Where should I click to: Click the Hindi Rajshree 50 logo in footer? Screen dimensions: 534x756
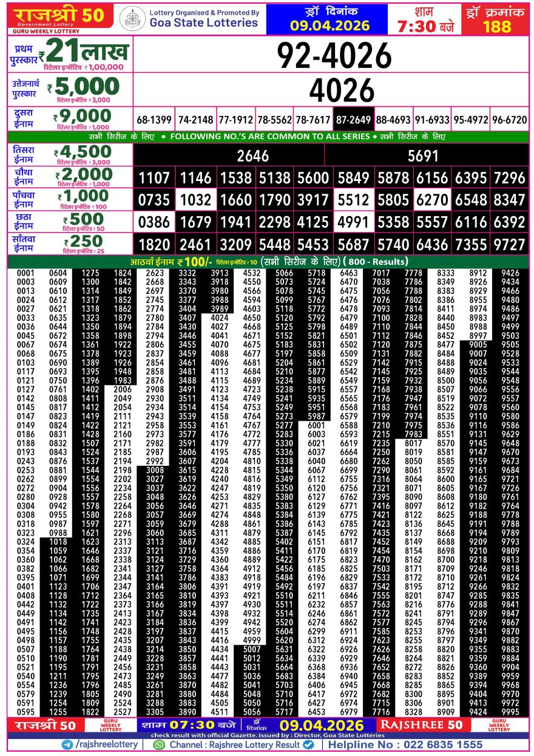coord(42,725)
